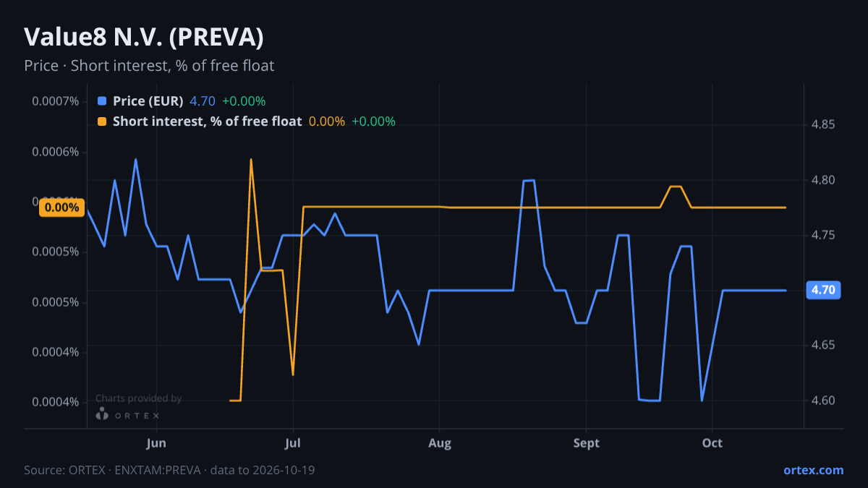Screen dimensions: 868x488
Task: Click the 4.80 right axis label
Action: [823, 180]
